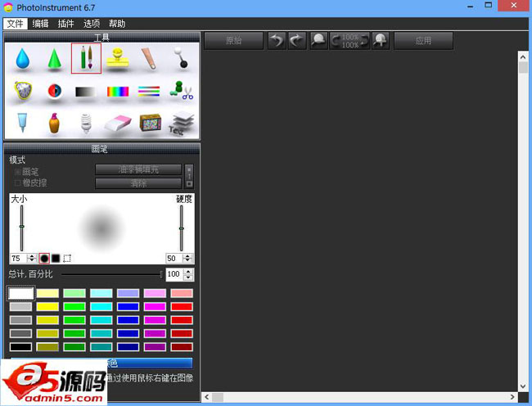
Task: Select the pencil and brush tool
Action: [x=86, y=58]
